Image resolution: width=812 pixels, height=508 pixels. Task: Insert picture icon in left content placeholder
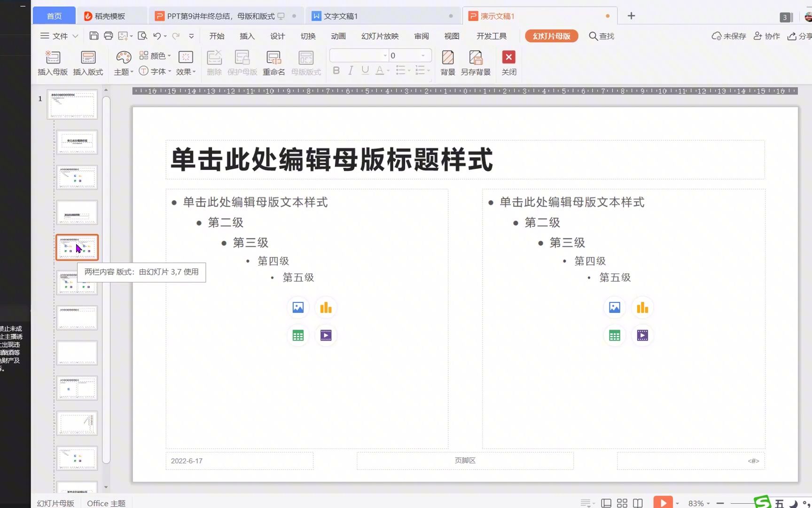click(298, 308)
